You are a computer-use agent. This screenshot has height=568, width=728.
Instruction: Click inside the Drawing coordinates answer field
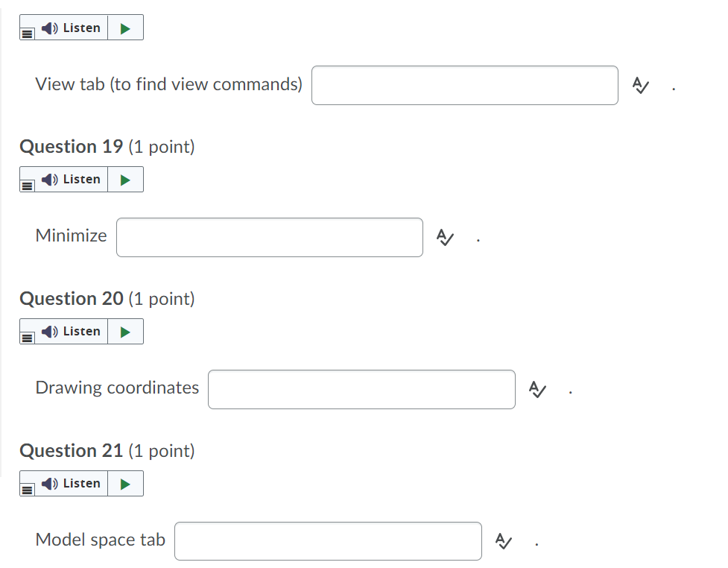[x=361, y=389]
